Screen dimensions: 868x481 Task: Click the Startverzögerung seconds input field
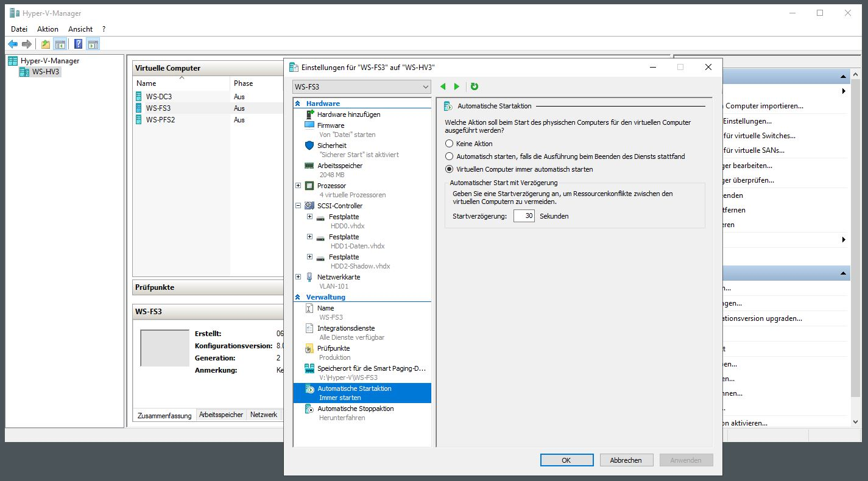(x=524, y=216)
